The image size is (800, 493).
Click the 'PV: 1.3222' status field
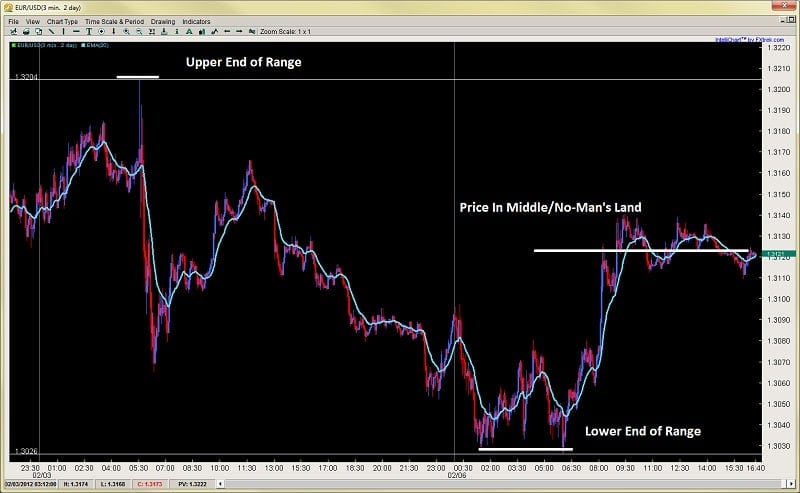pyautogui.click(x=192, y=484)
